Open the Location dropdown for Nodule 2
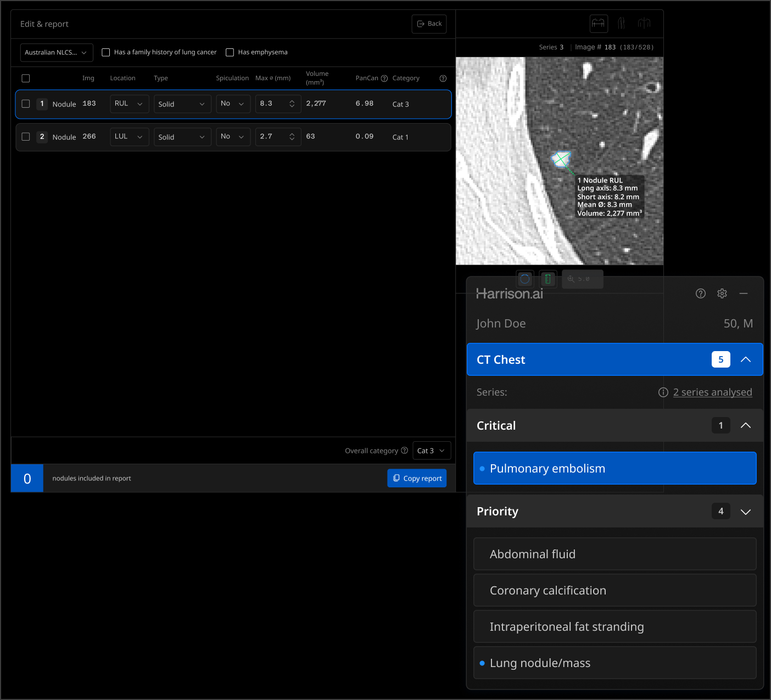771x700 pixels. 129,136
